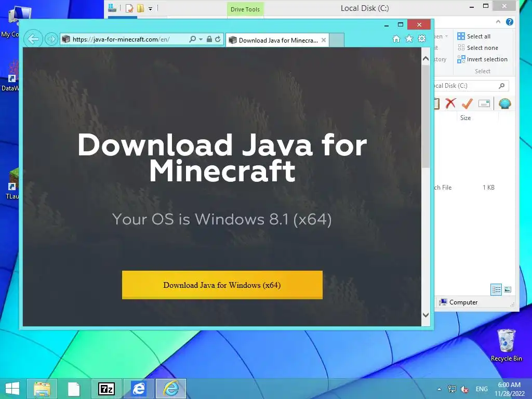Open 7-Zip from taskbar
The width and height of the screenshot is (532, 399).
click(106, 389)
